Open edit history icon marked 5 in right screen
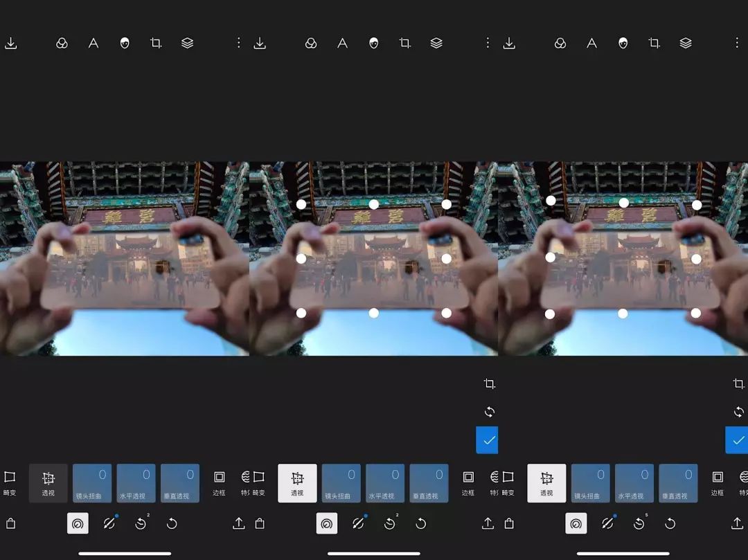Viewport: 748px width, 560px height. point(640,523)
